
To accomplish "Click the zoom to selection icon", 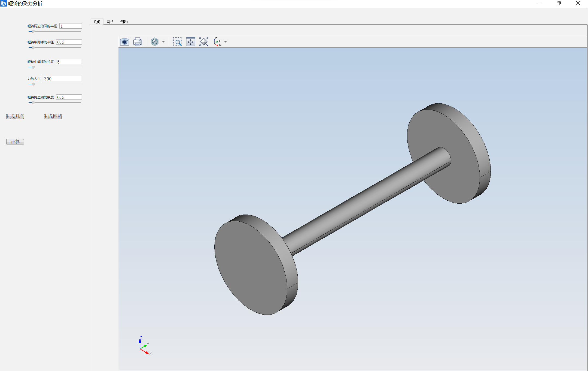I will [191, 42].
